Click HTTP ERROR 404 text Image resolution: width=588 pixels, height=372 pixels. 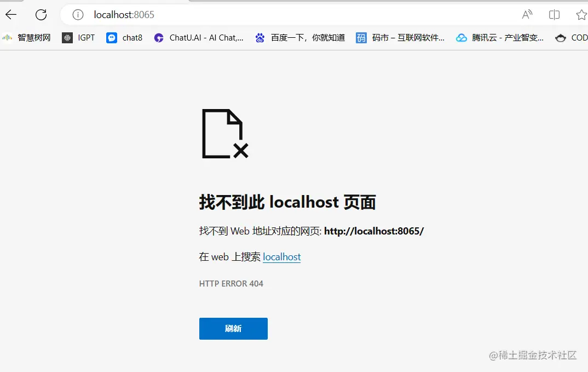[x=231, y=283]
